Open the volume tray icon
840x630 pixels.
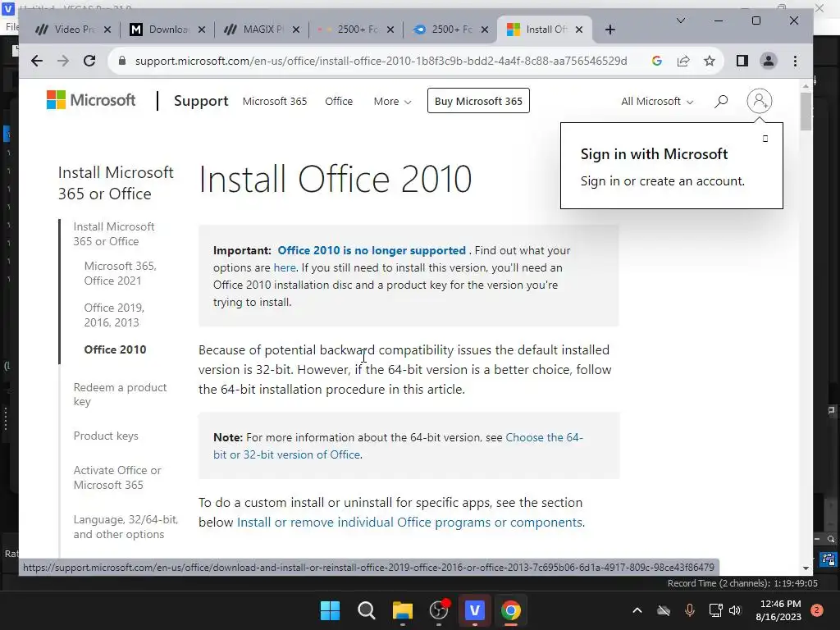coord(735,610)
